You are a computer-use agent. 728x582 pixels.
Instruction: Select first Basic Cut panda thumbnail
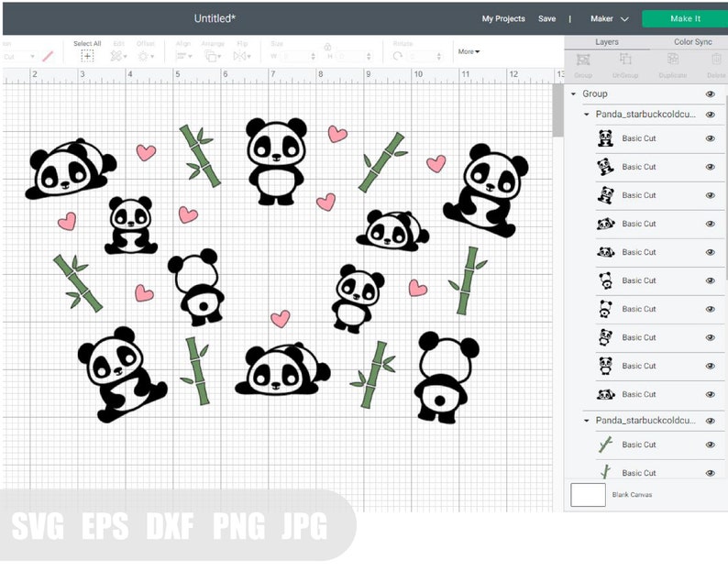click(605, 138)
